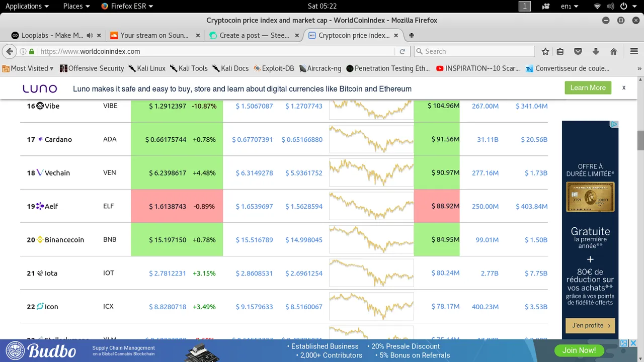Click the site info icon in the address bar
This screenshot has width=644, height=362.
click(x=23, y=51)
